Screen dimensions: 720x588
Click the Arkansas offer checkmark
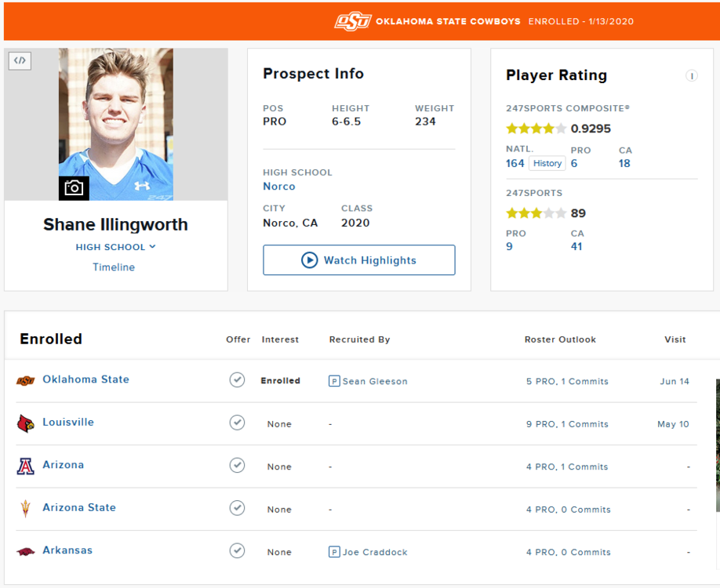pyautogui.click(x=237, y=551)
